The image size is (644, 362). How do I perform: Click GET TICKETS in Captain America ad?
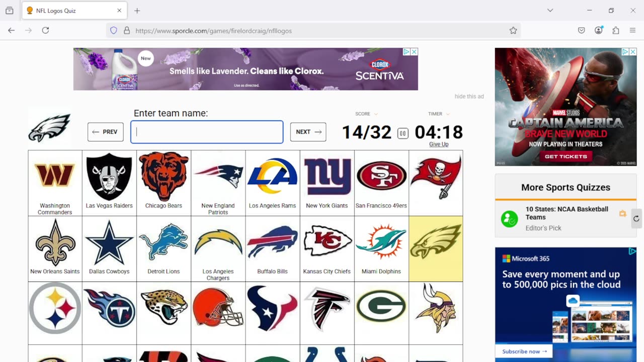(566, 156)
